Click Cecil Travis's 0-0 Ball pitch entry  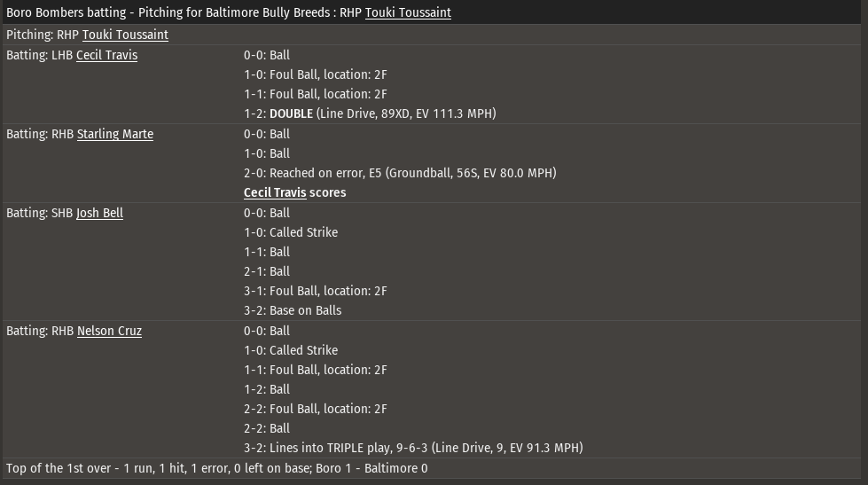point(267,55)
